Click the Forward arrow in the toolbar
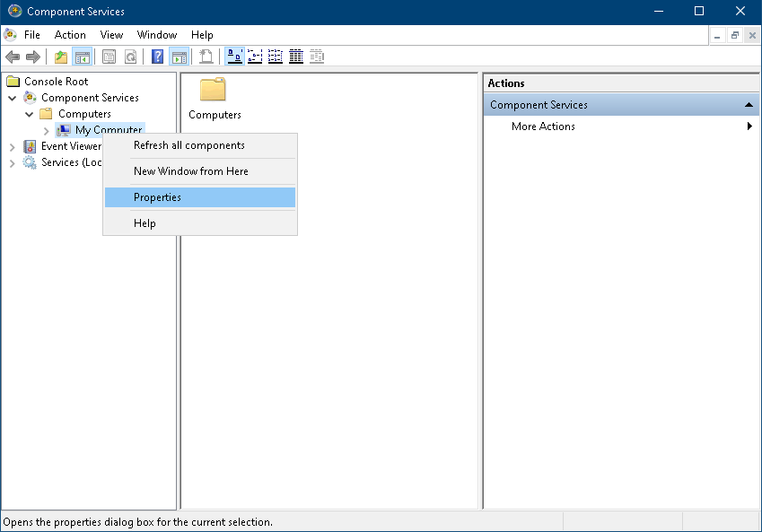The width and height of the screenshot is (762, 532). 33,57
